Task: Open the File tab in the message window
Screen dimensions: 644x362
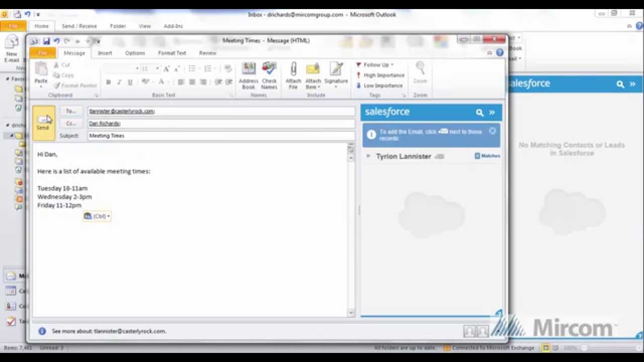Action: (x=43, y=53)
